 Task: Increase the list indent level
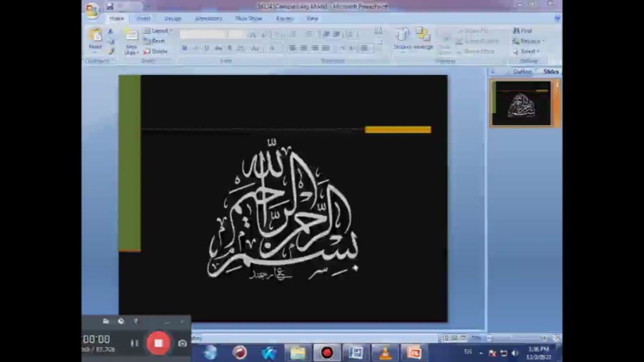tap(336, 34)
